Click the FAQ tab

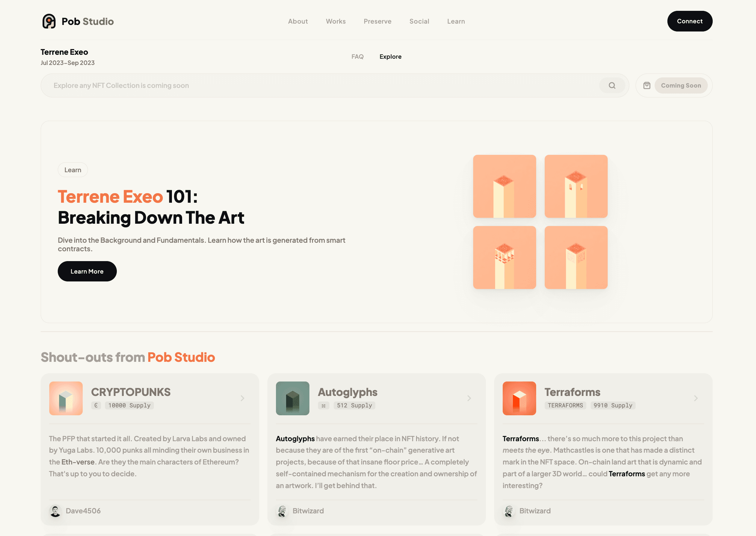click(357, 56)
